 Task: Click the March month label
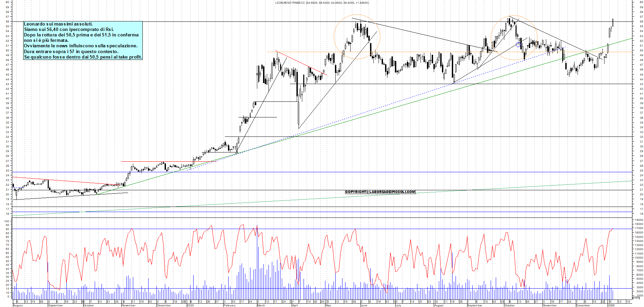(x=261, y=305)
